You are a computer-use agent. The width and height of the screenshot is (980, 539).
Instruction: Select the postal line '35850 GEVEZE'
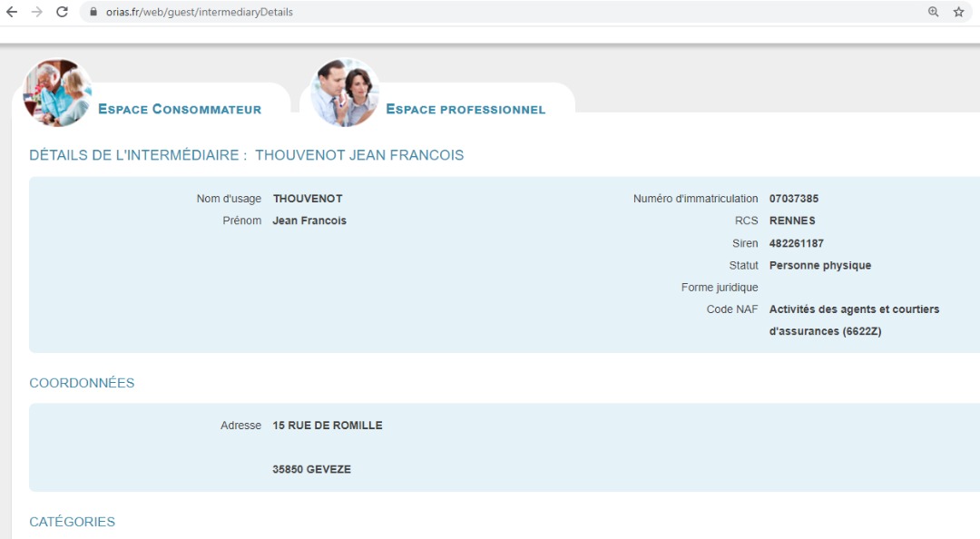pos(311,470)
